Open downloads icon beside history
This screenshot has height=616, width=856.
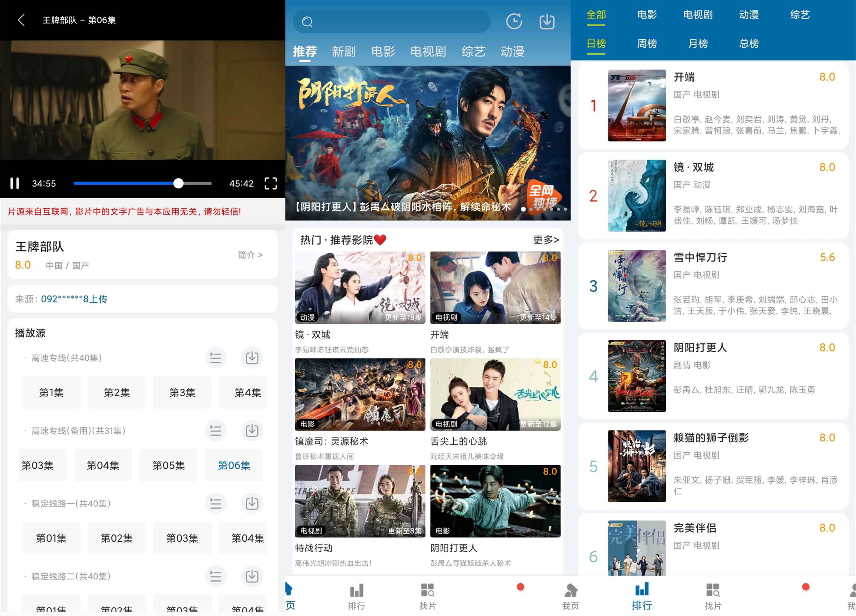(x=547, y=22)
